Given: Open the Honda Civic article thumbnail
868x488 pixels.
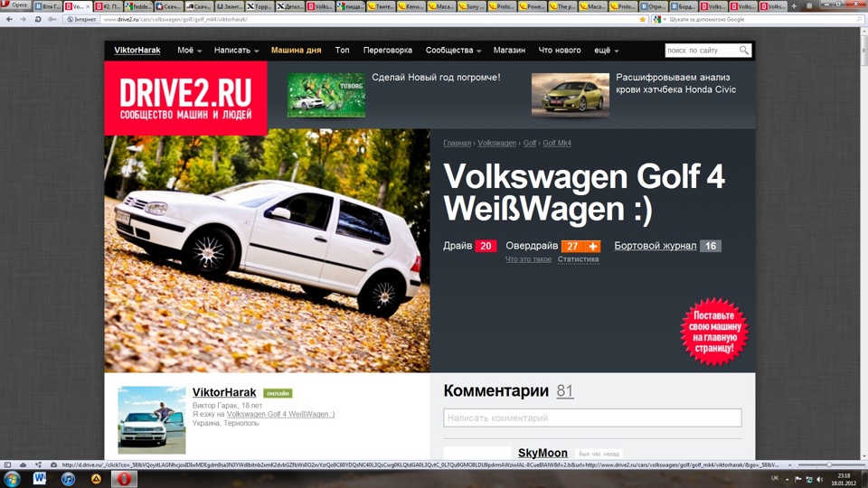Looking at the screenshot, I should [571, 95].
